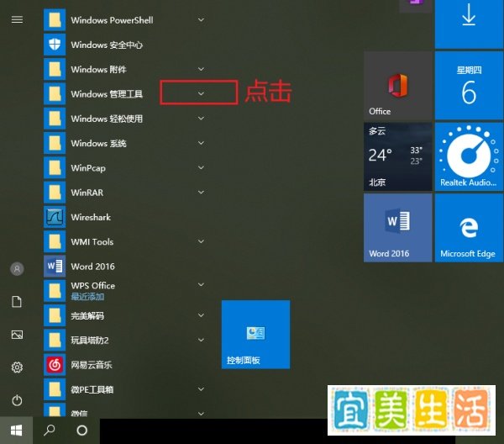The image size is (504, 444).
Task: Click the 'WMI Tools' folder label
Action: (x=92, y=241)
